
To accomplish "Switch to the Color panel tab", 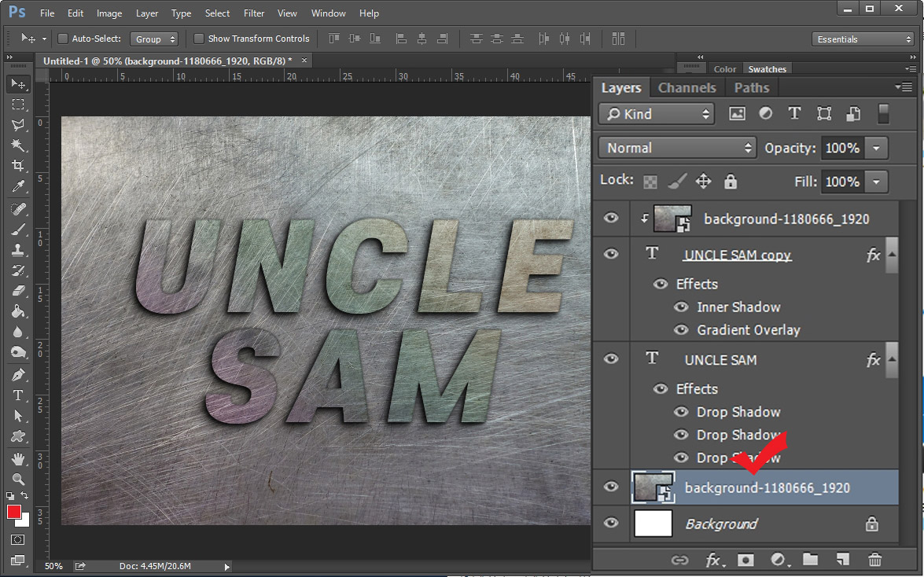I will pos(725,69).
